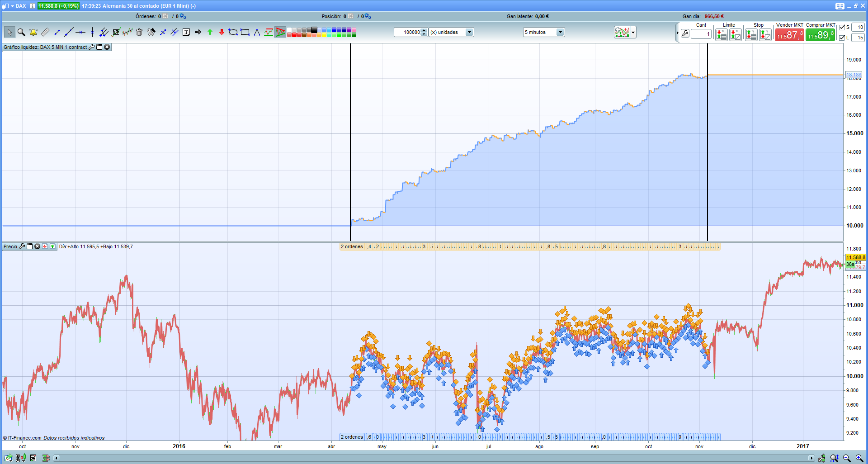Image resolution: width=868 pixels, height=464 pixels.
Task: Pick the ruler measurement tool
Action: [45, 32]
